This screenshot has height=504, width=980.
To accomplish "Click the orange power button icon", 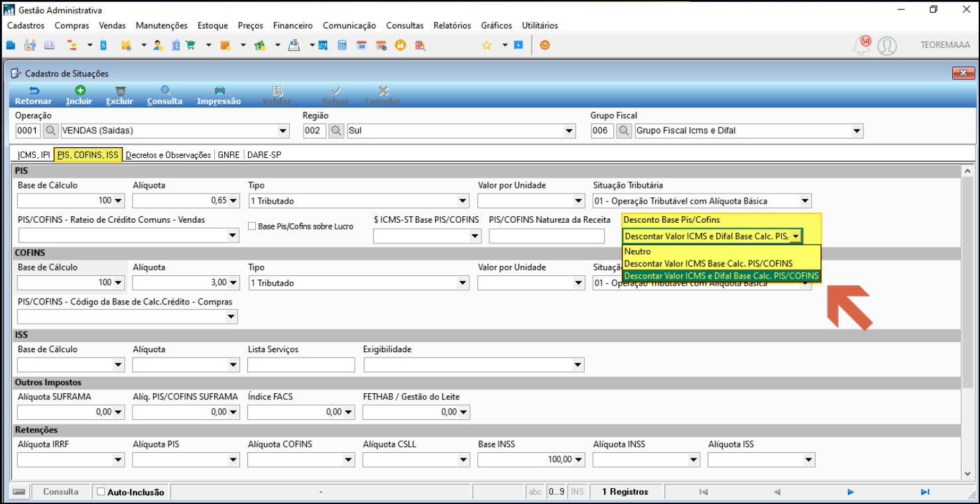I will point(545,45).
